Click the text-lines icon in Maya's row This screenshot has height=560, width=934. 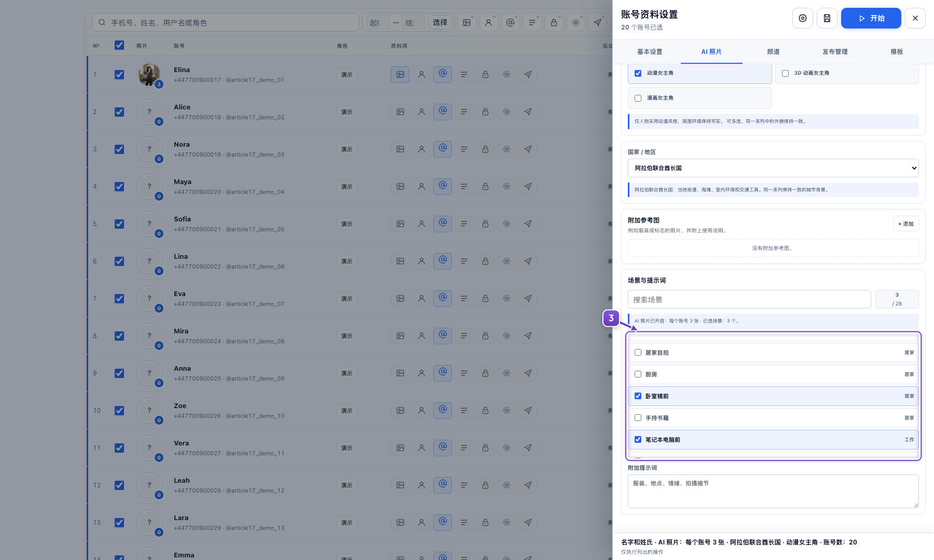pos(464,187)
